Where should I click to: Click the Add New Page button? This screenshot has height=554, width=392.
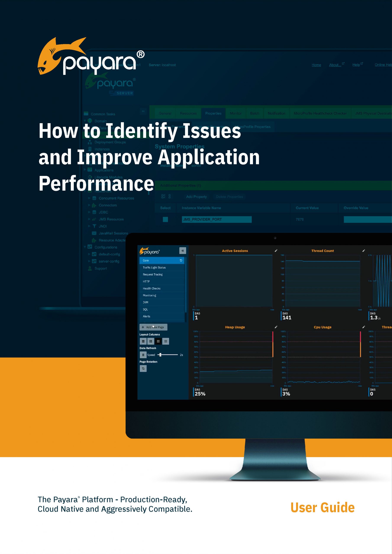coord(153,327)
